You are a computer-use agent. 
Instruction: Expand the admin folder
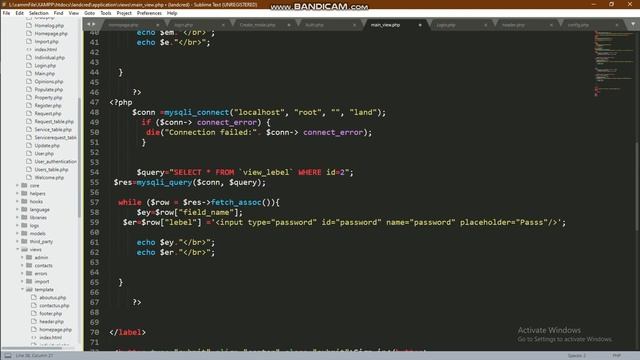point(22,258)
